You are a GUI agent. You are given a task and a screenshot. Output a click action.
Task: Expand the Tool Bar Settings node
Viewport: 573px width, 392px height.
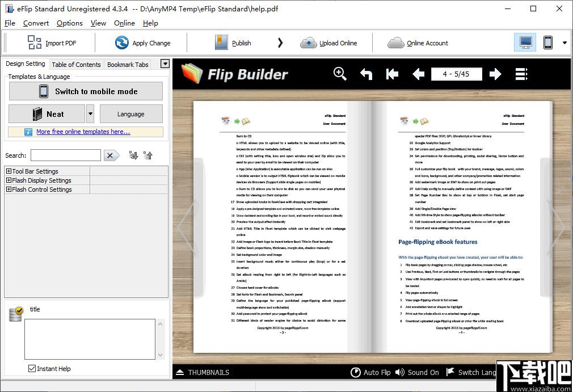[9, 171]
